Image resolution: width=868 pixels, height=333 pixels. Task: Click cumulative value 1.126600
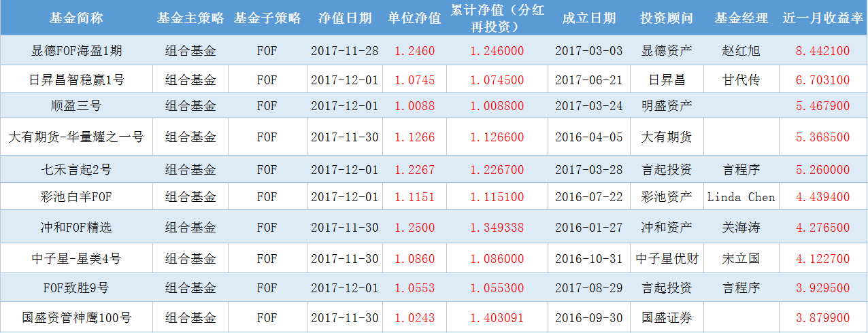497,137
